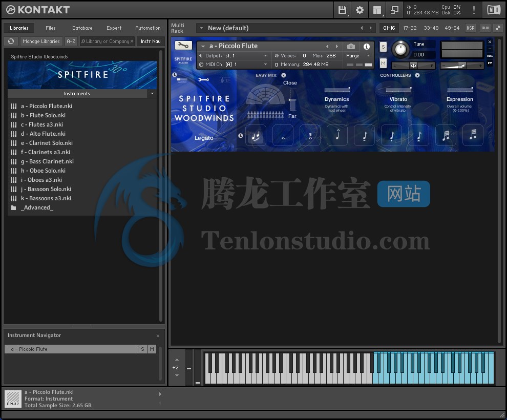This screenshot has height=420, width=507.
Task: Open the MIDI Ch dropdown
Action: [265, 65]
